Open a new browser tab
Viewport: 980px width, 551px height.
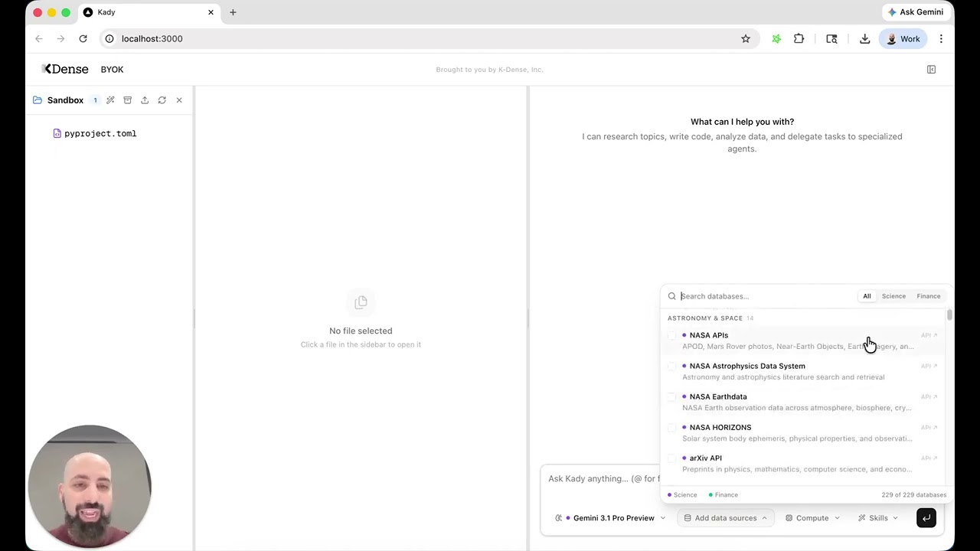pos(233,12)
